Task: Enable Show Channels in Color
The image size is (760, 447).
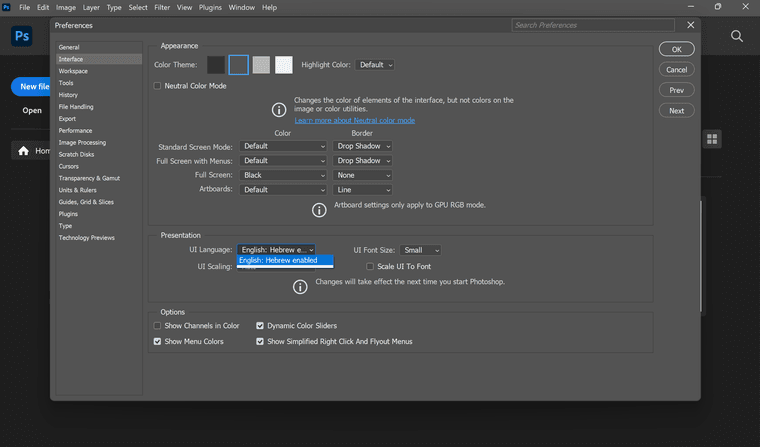Action: (x=157, y=326)
